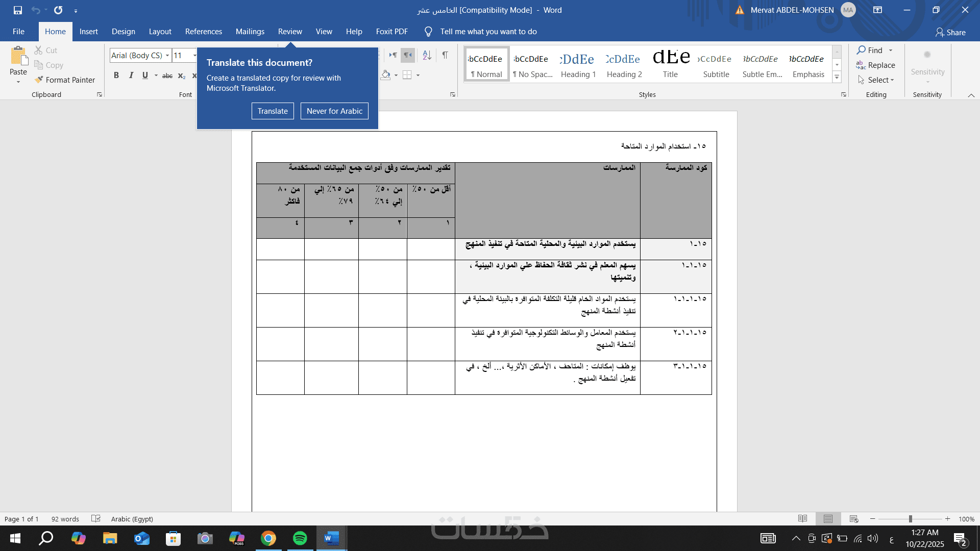
Task: Toggle Show/Hide paragraph marks
Action: 445,55
